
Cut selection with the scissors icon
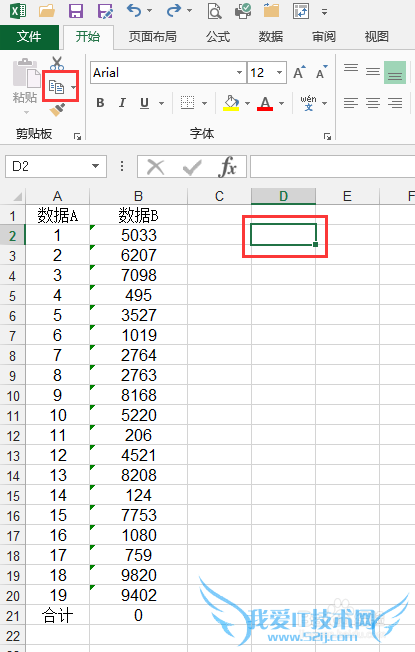point(57,63)
